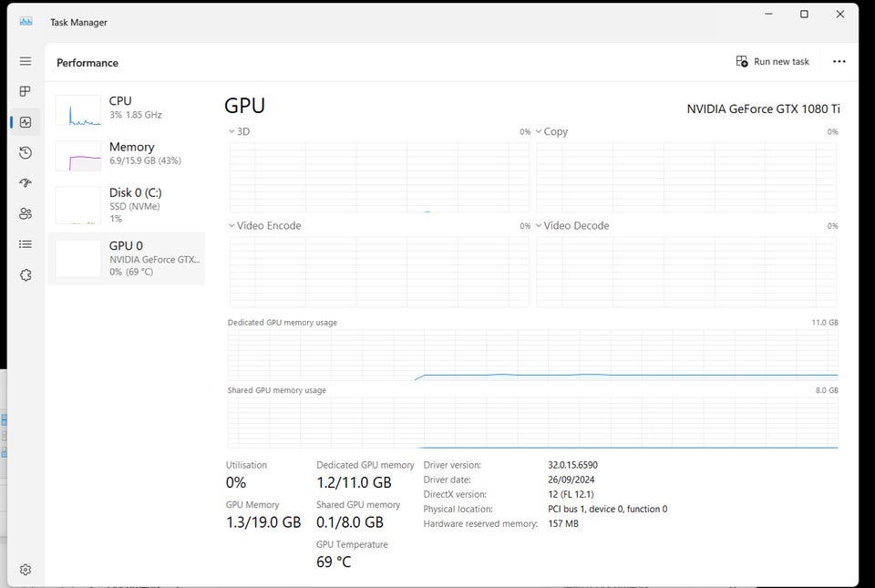The height and width of the screenshot is (588, 875).
Task: Change the Video Encode graph dropdown
Action: (x=264, y=226)
